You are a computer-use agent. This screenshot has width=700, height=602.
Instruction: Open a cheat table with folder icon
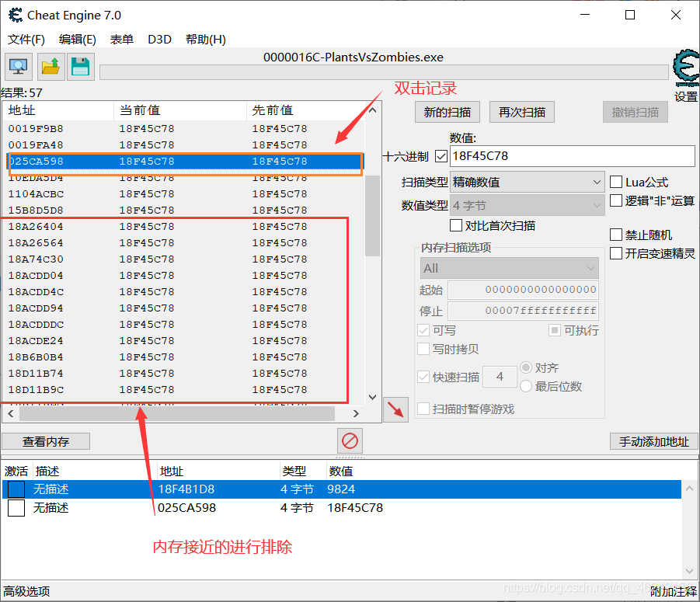(51, 67)
